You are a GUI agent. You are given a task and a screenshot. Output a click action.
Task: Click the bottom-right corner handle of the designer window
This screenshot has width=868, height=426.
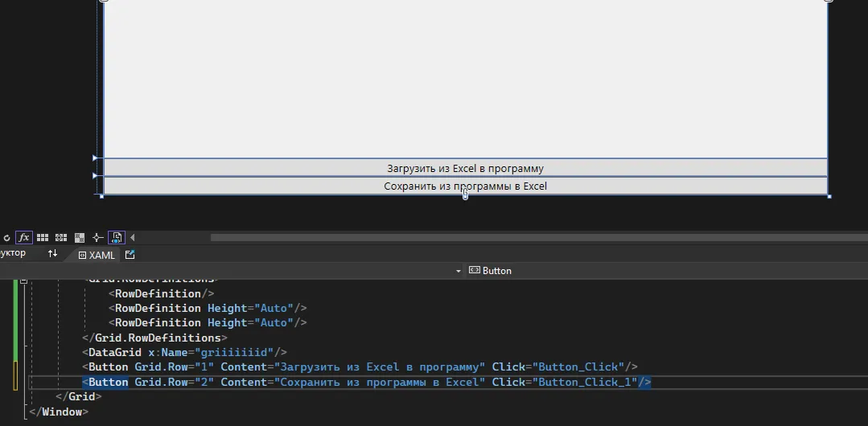829,196
